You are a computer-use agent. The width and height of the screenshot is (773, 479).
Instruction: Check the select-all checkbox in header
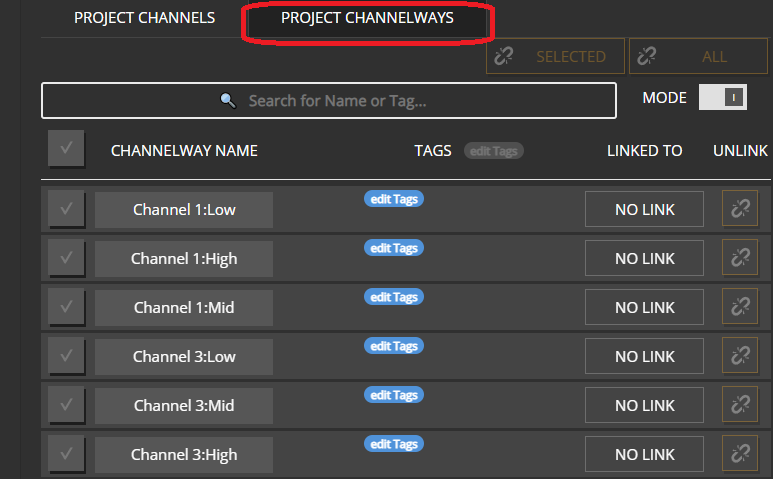coord(66,150)
